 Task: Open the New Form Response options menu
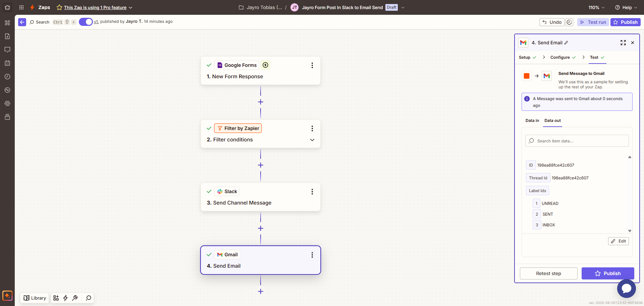312,65
